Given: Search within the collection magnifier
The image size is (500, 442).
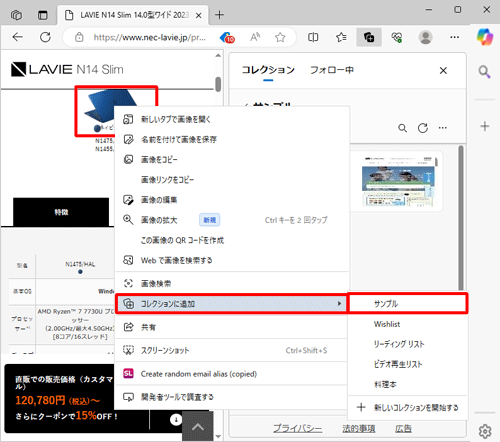Looking at the screenshot, I should pyautogui.click(x=403, y=128).
